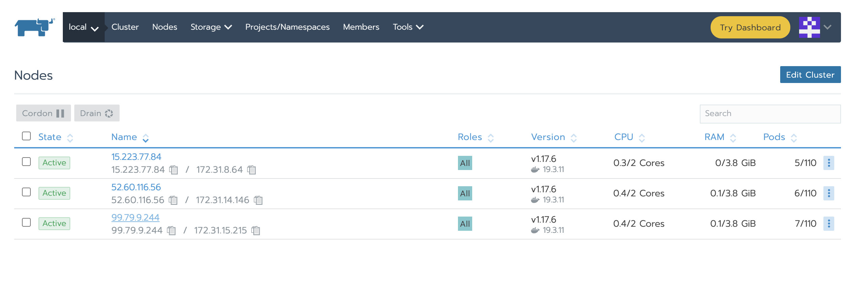This screenshot has height=307, width=868.
Task: Select checkbox for node 99.79.9.244
Action: pyautogui.click(x=26, y=222)
